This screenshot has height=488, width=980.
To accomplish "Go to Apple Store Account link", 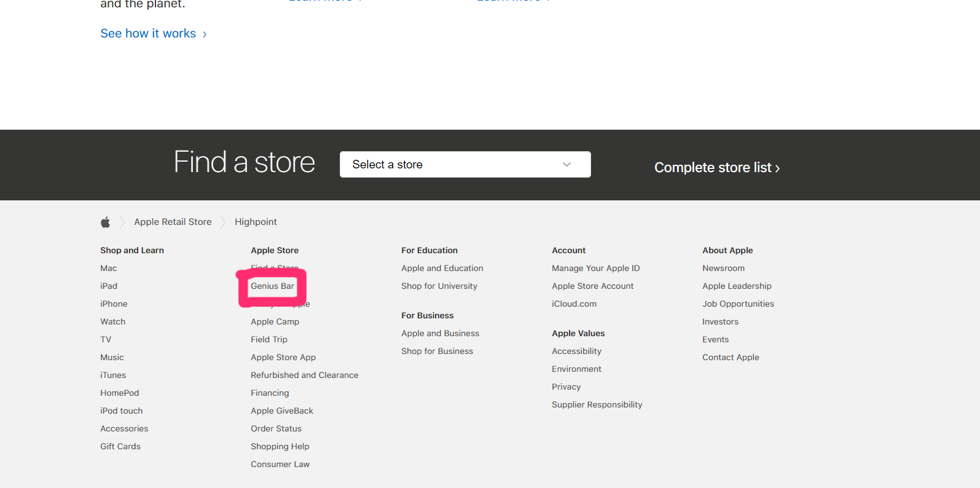I will tap(593, 286).
